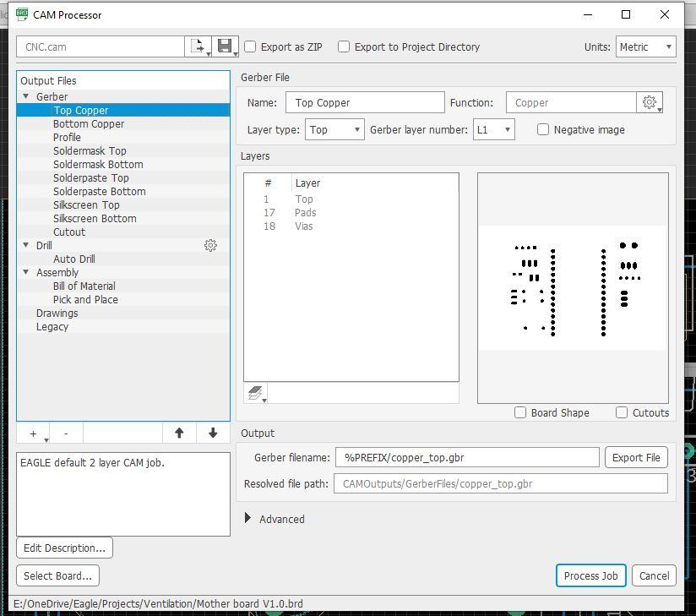The height and width of the screenshot is (616, 696).
Task: Select the Profile output
Action: 123,137
